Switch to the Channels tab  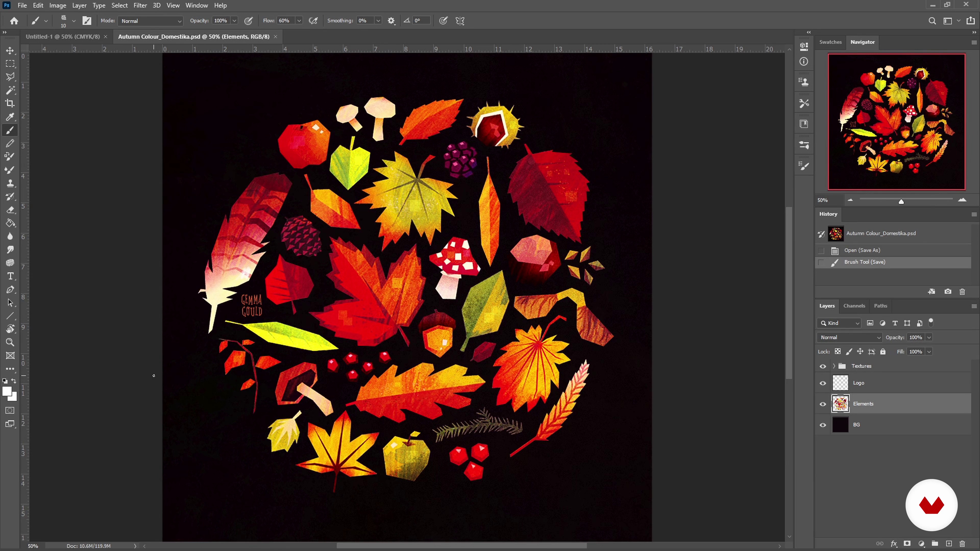click(x=854, y=306)
